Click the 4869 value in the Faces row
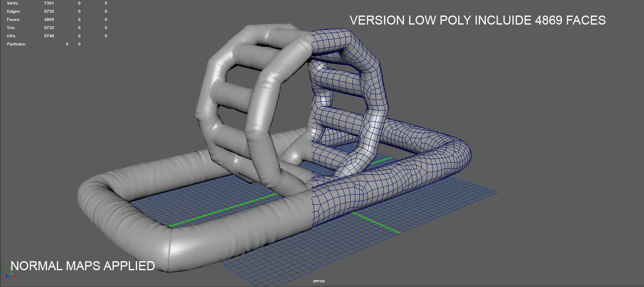644x287 pixels. (49, 20)
